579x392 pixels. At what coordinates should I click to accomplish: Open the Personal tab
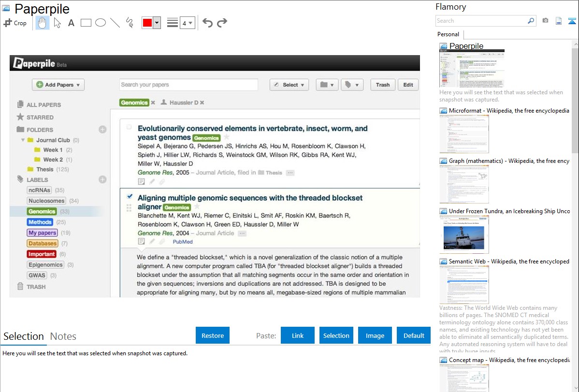[448, 34]
